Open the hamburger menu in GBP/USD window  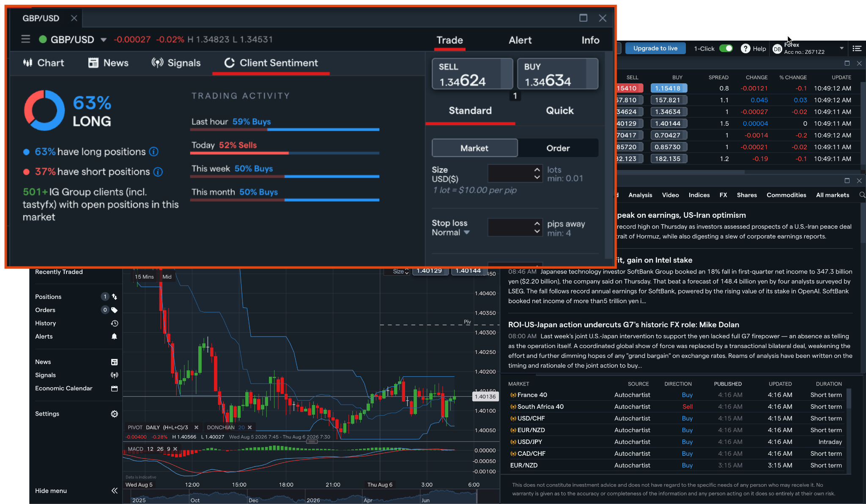pyautogui.click(x=26, y=39)
